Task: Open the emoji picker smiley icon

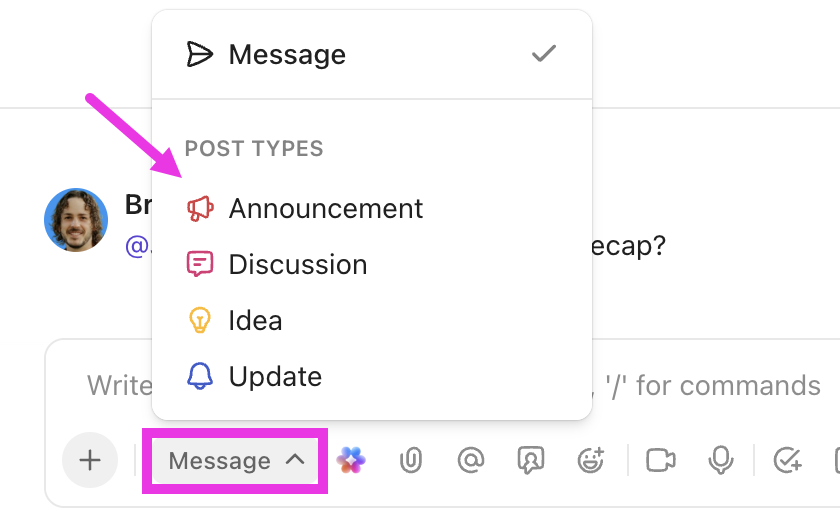Action: click(x=591, y=460)
